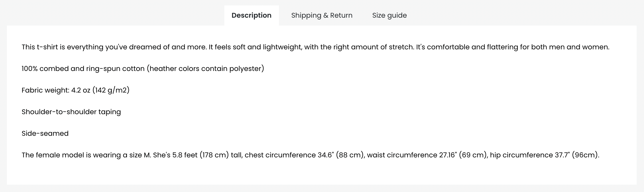Click the "4.2 oz" weight value
The width and height of the screenshot is (644, 192).
(x=80, y=90)
